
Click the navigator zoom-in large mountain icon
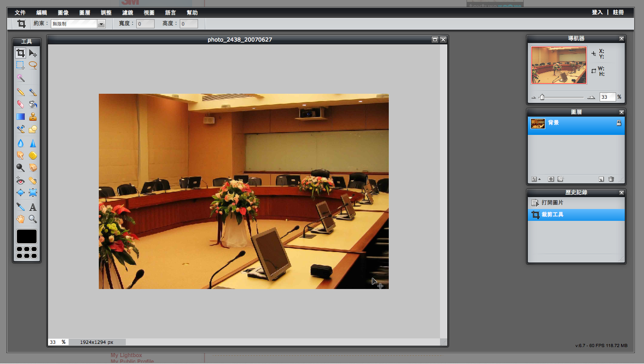pos(591,97)
